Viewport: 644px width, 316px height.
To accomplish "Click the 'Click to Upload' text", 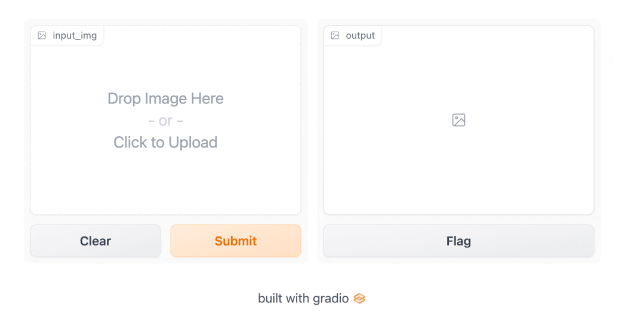I will (x=165, y=143).
